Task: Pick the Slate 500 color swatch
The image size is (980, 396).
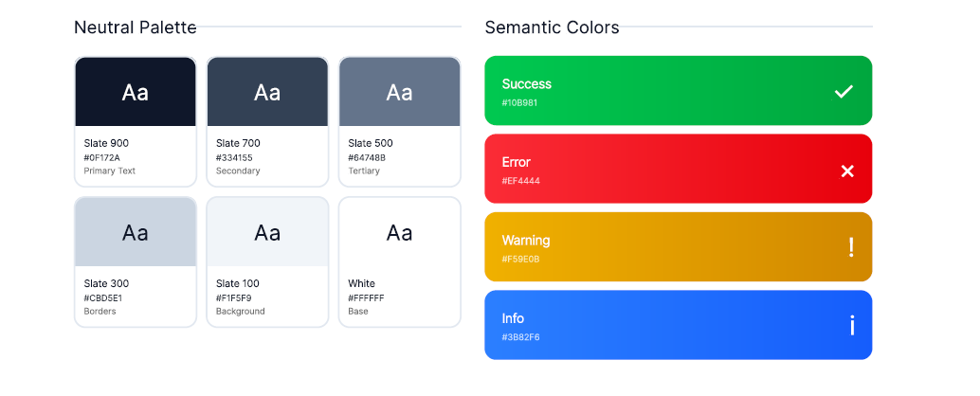Action: tap(399, 92)
